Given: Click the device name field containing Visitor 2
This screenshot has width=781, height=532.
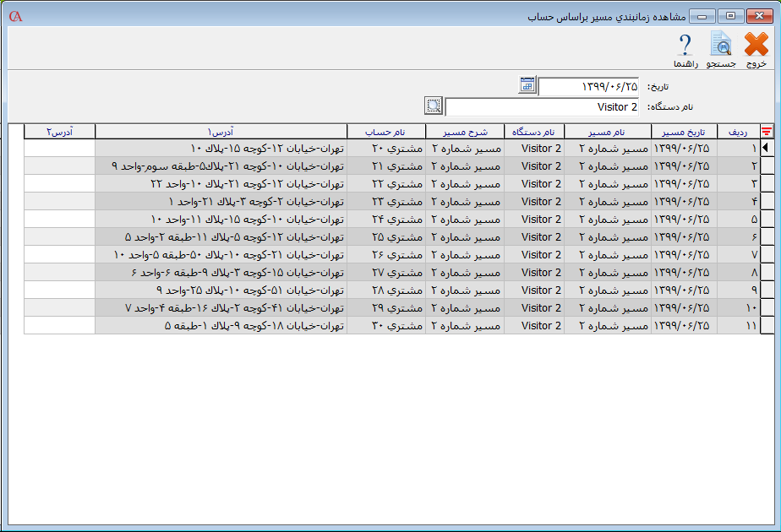Looking at the screenshot, I should point(543,107).
